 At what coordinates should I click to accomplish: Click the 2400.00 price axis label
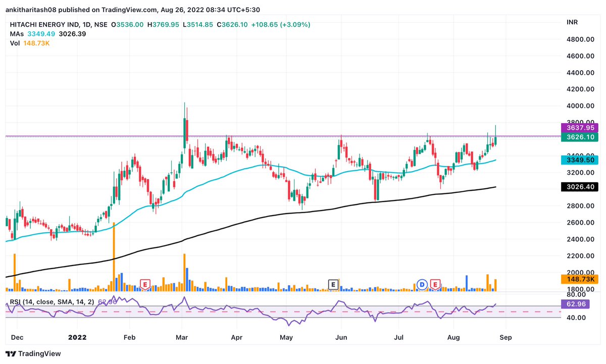point(581,239)
